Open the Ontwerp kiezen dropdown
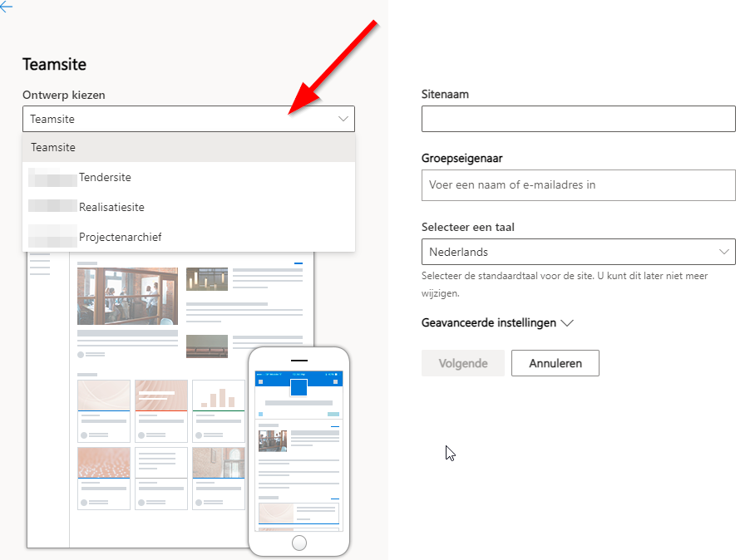 188,119
